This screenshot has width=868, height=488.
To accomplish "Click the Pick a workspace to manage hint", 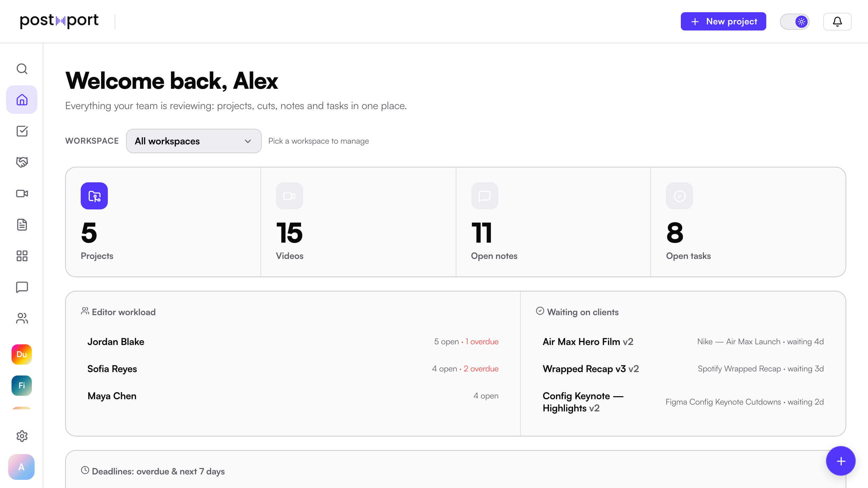I will tap(318, 141).
